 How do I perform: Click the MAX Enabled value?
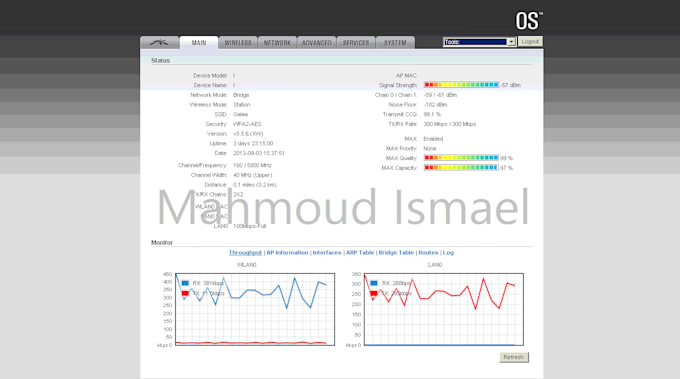click(433, 139)
